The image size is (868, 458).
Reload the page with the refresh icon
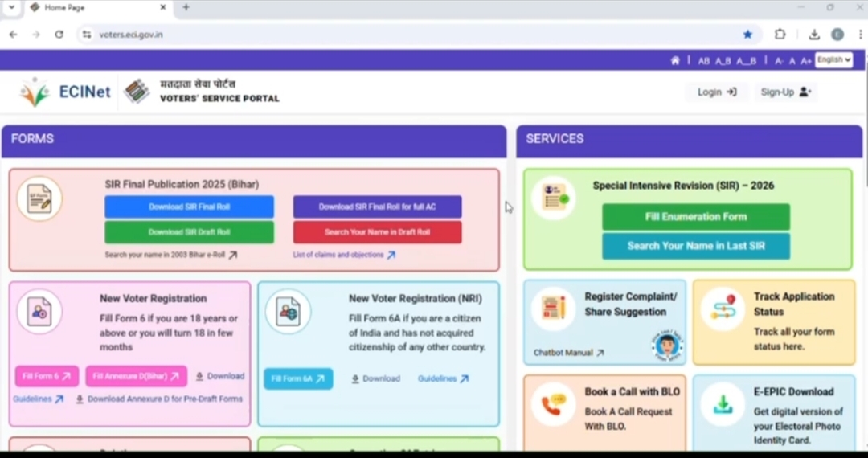(59, 35)
